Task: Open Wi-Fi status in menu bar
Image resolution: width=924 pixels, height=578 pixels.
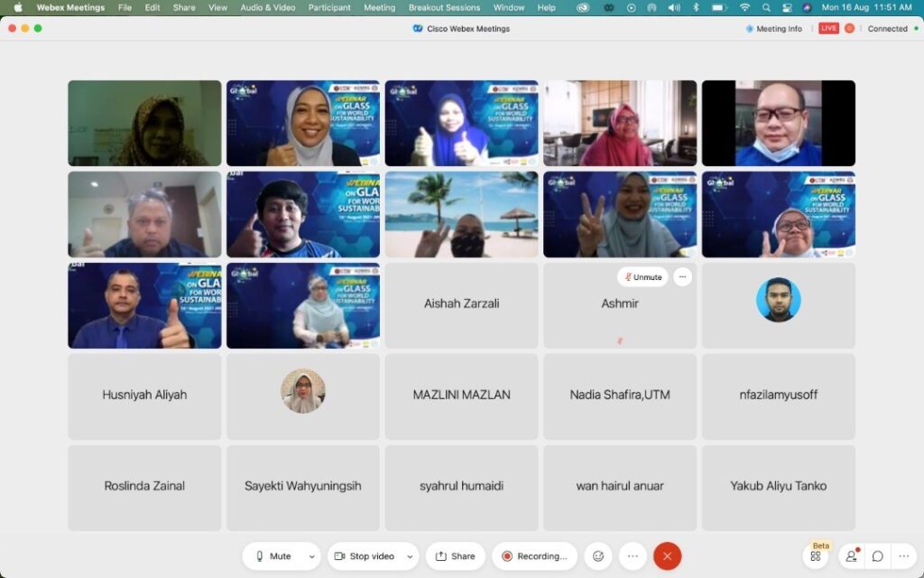Action: pyautogui.click(x=744, y=7)
